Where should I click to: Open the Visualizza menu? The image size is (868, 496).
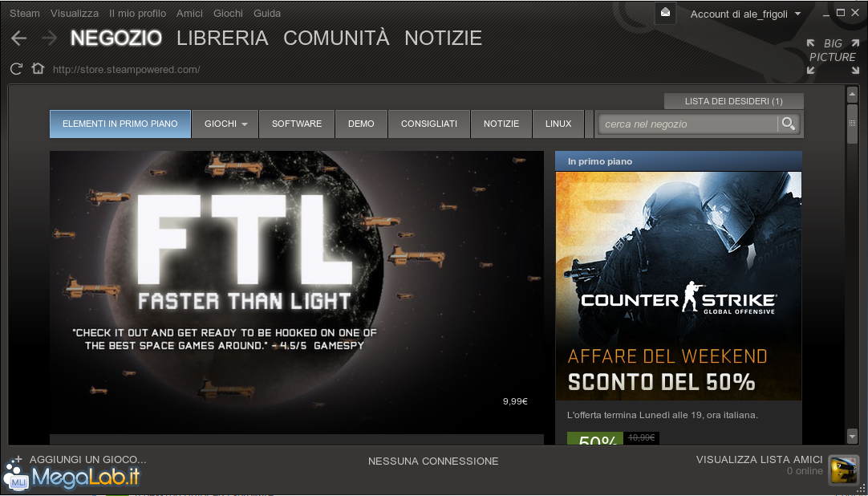point(74,14)
